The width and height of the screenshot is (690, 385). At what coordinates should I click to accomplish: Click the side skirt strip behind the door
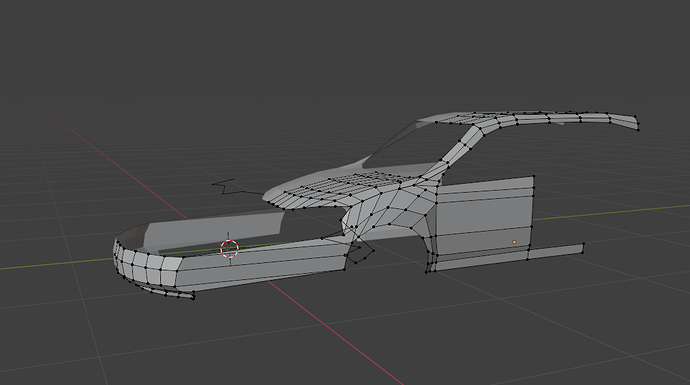point(555,251)
